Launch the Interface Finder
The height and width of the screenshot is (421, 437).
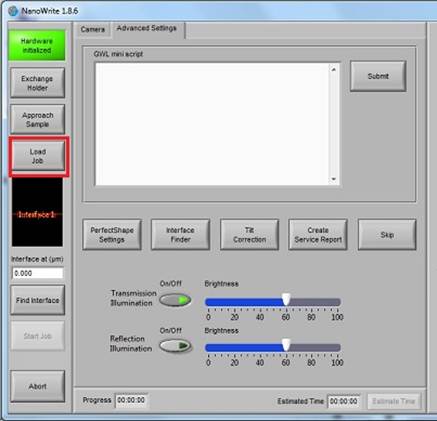[180, 235]
